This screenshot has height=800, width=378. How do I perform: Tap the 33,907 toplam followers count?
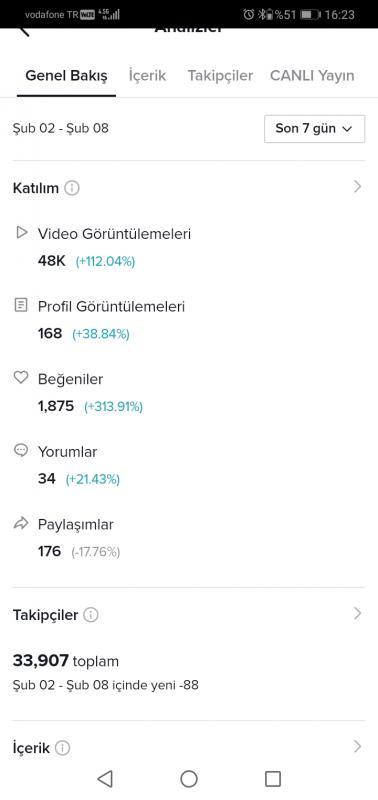66,661
